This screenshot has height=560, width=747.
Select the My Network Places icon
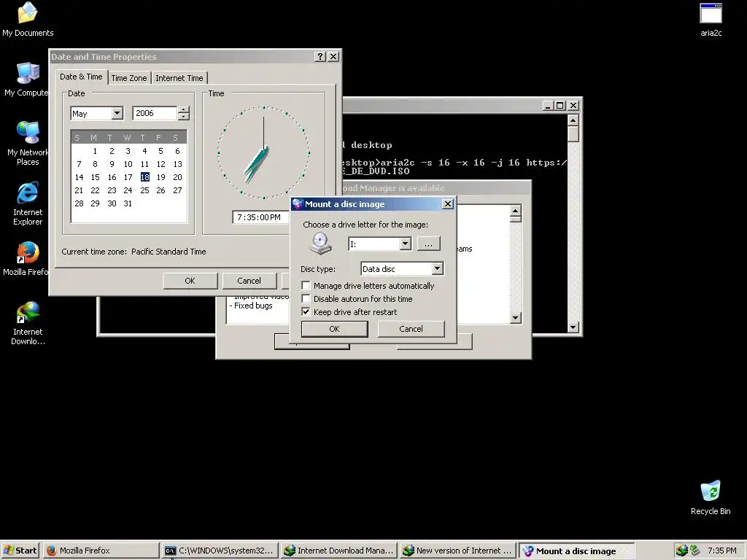pyautogui.click(x=28, y=143)
